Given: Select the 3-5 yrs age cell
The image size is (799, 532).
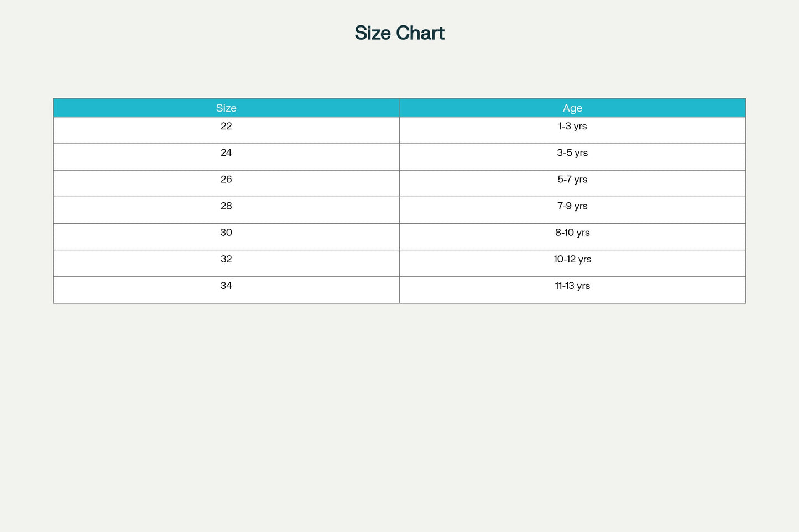Looking at the screenshot, I should click(x=572, y=153).
